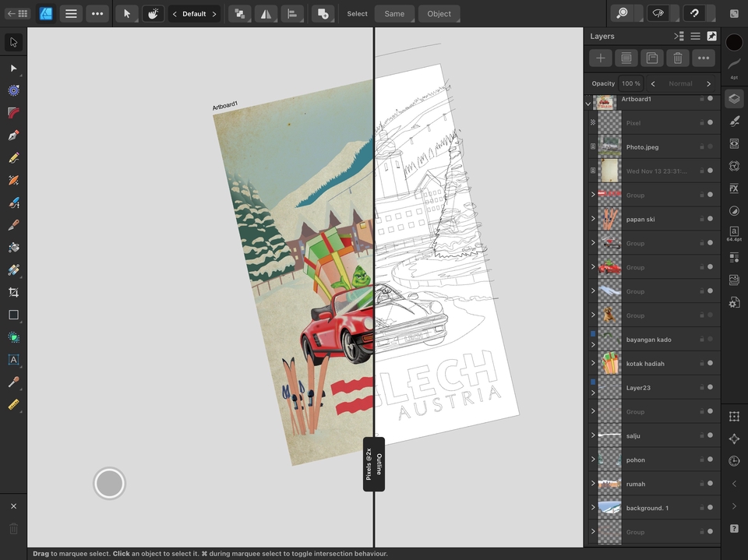
Task: Select the Pencil tool in the left toolbar
Action: 13,158
